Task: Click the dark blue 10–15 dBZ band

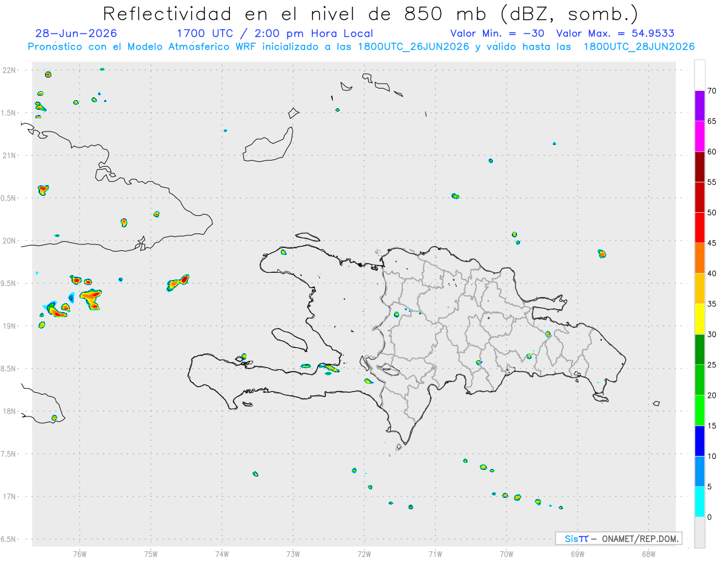Action: click(x=699, y=441)
